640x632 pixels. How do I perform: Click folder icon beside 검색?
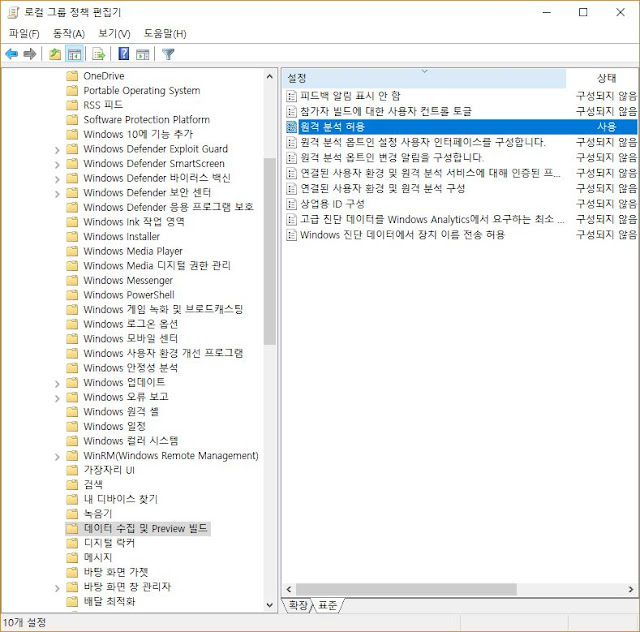72,485
